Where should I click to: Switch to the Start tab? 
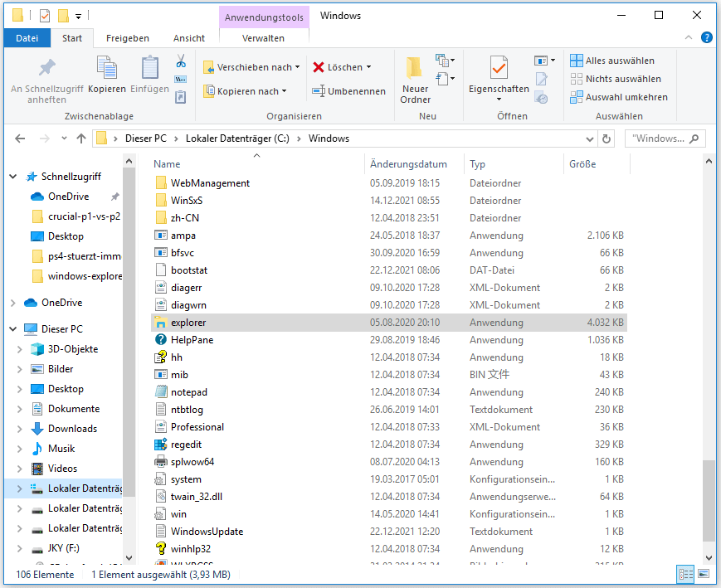click(72, 38)
